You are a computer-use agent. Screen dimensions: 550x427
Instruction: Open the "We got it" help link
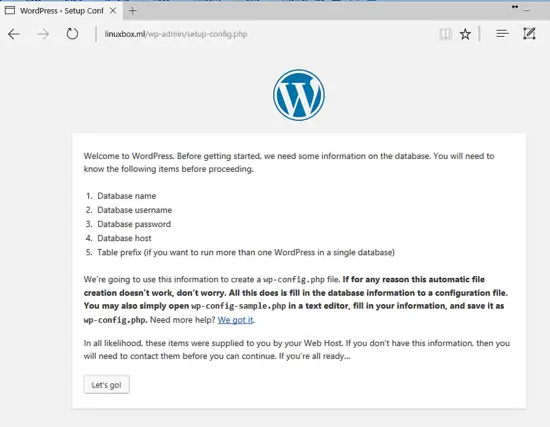pos(235,320)
